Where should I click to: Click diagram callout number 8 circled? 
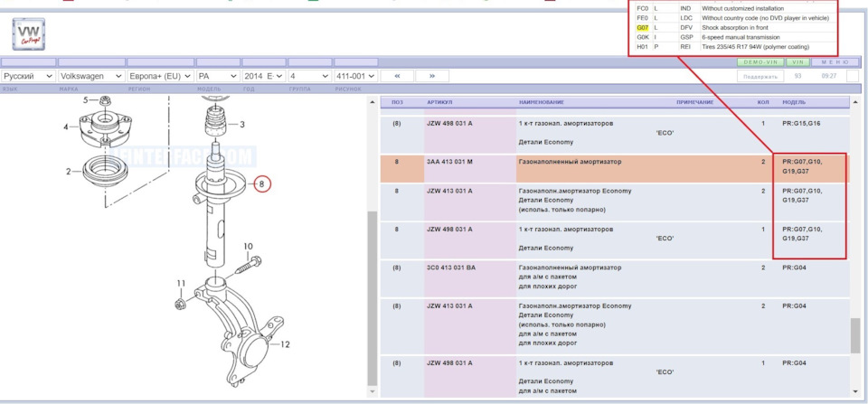point(263,183)
